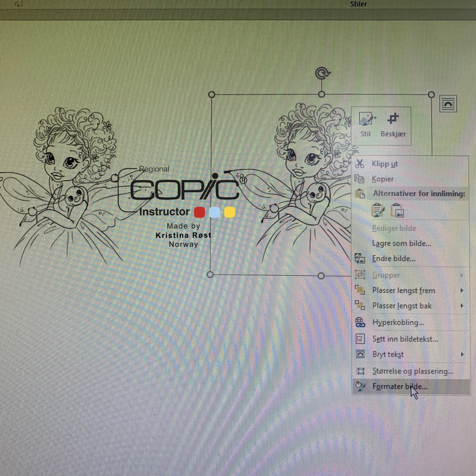Click the Alternativer for innliming clipboard icon
This screenshot has width=476, height=476.
pos(360,194)
